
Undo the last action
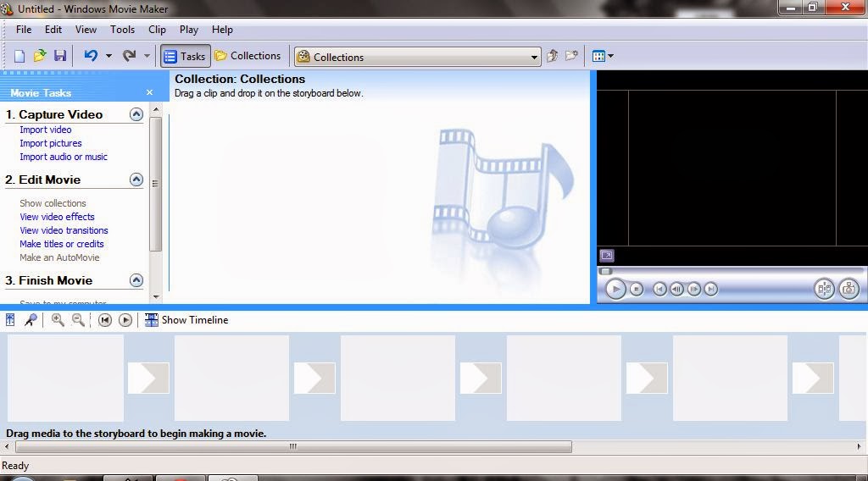click(91, 56)
